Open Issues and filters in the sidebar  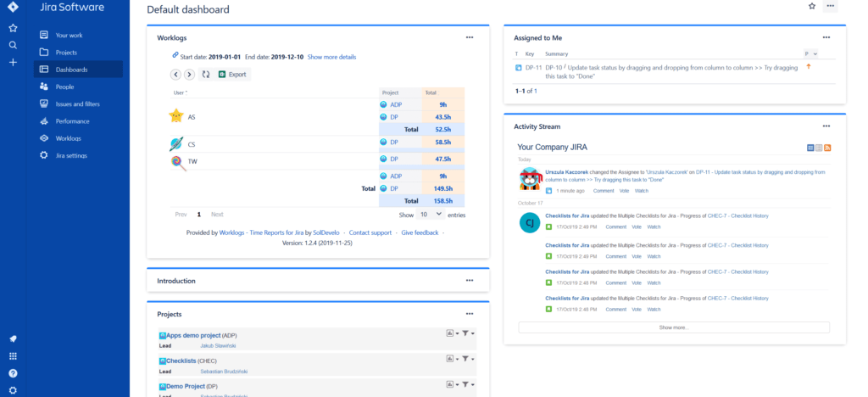click(77, 103)
